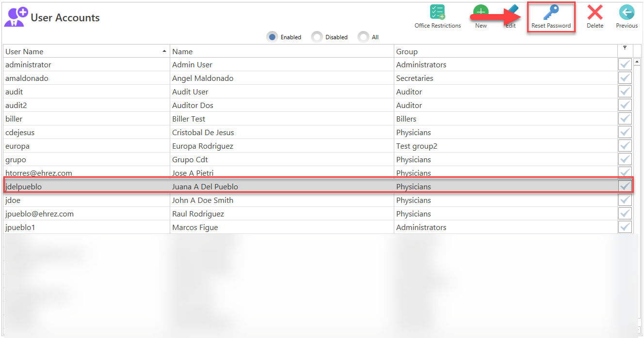Select the jdoe user name

coord(13,200)
